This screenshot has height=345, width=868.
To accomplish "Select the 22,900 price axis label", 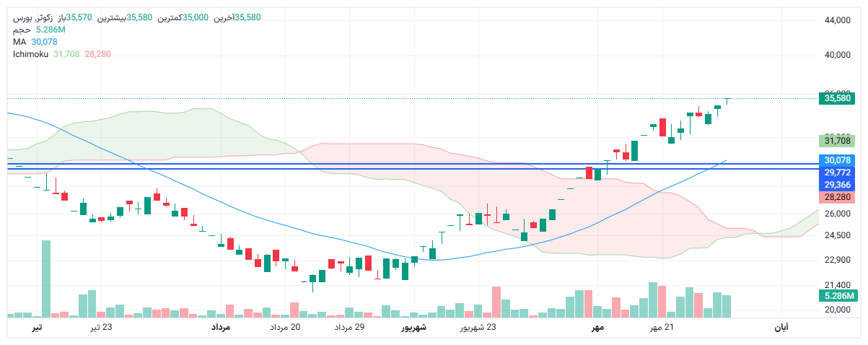I will (x=838, y=260).
